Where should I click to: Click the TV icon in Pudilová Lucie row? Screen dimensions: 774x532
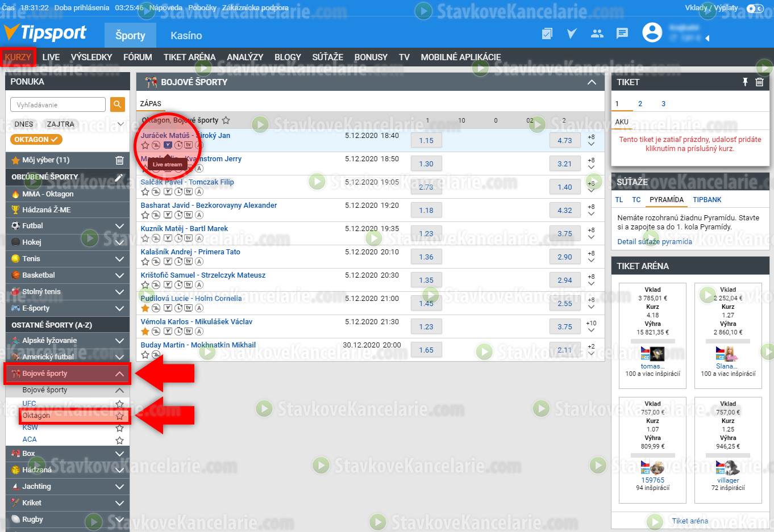tap(188, 308)
